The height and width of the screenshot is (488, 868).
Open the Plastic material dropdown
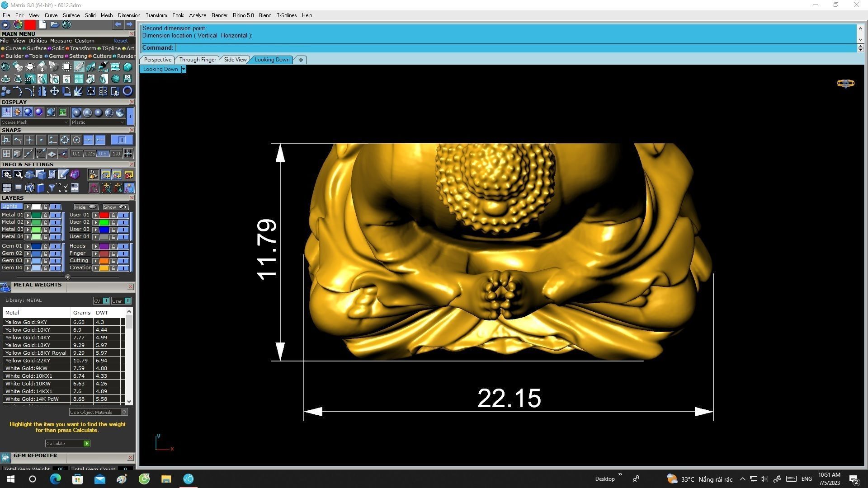point(98,122)
